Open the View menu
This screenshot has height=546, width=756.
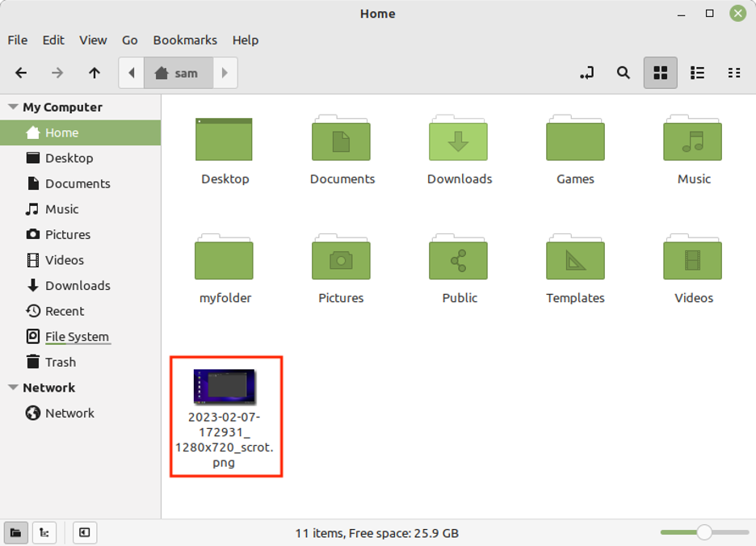(x=93, y=40)
